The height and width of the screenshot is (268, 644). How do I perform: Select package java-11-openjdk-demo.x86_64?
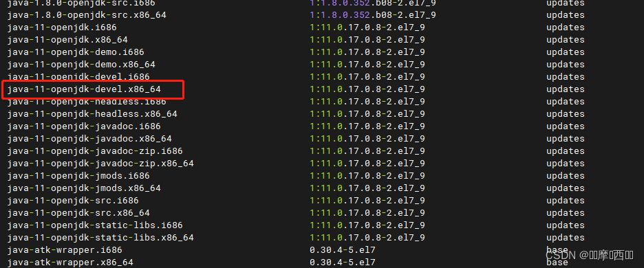[x=81, y=65]
